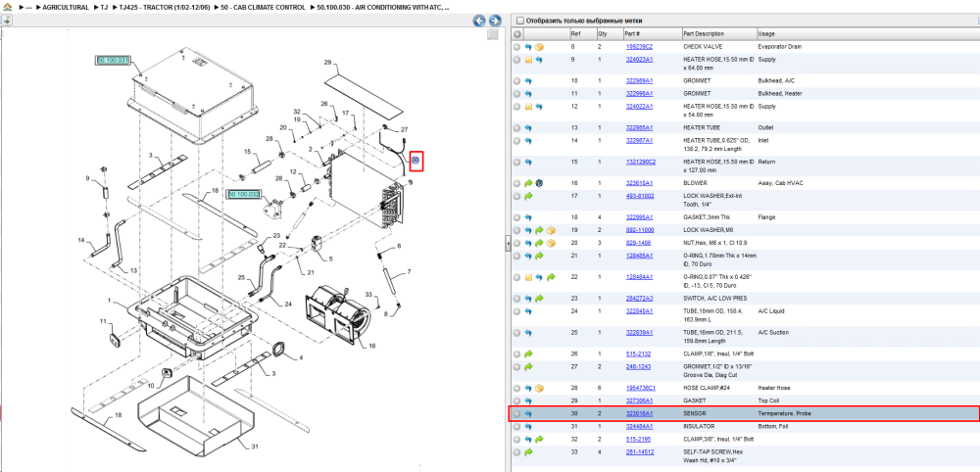Select callout 31 at diagram bottom

(254, 447)
